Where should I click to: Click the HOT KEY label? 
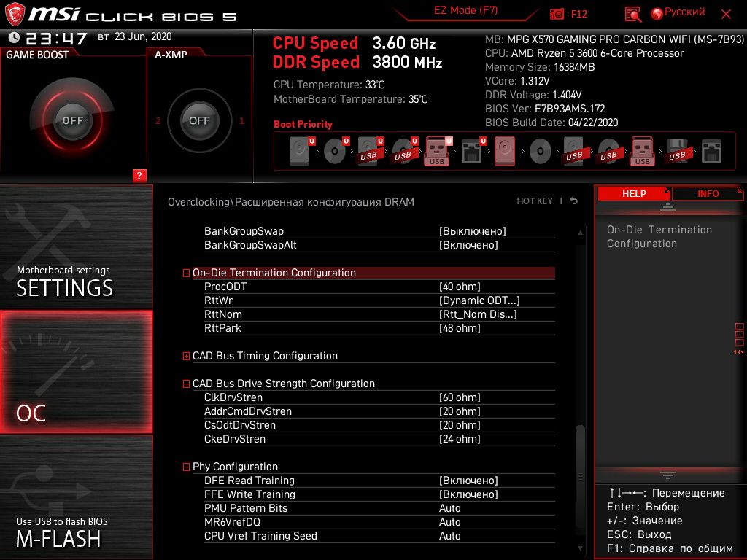(535, 201)
